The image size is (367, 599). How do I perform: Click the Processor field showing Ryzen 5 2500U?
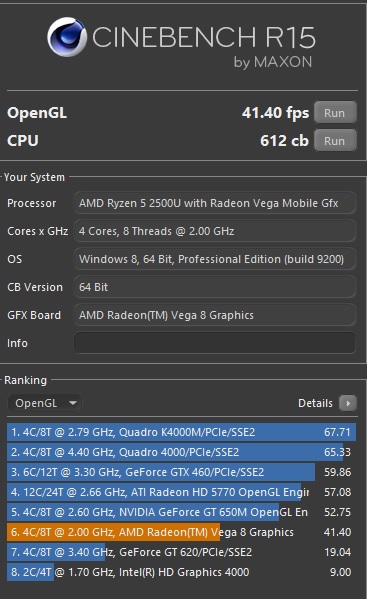tap(215, 203)
